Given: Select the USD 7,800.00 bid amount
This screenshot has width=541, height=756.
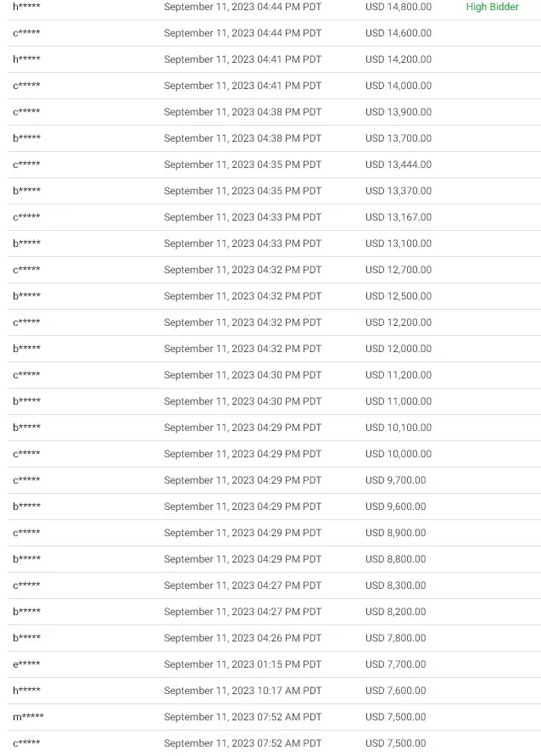Looking at the screenshot, I should (395, 638).
